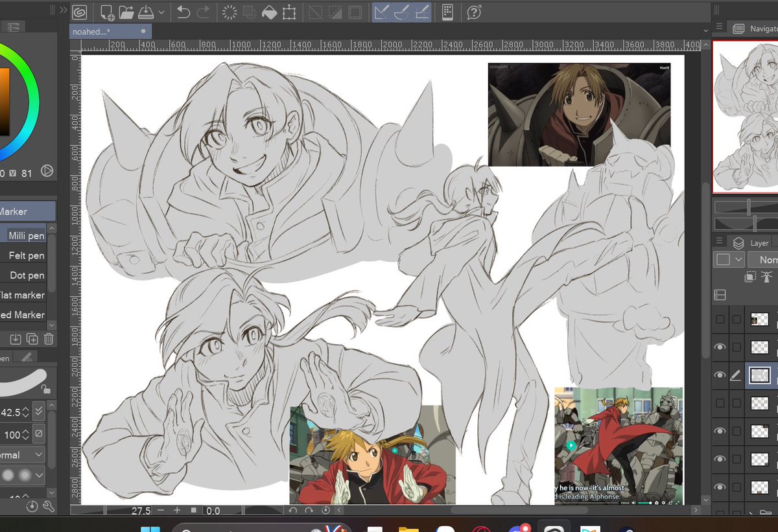The image size is (778, 532).
Task: Adjust the lower Navigator rotation slider
Action: [746, 224]
